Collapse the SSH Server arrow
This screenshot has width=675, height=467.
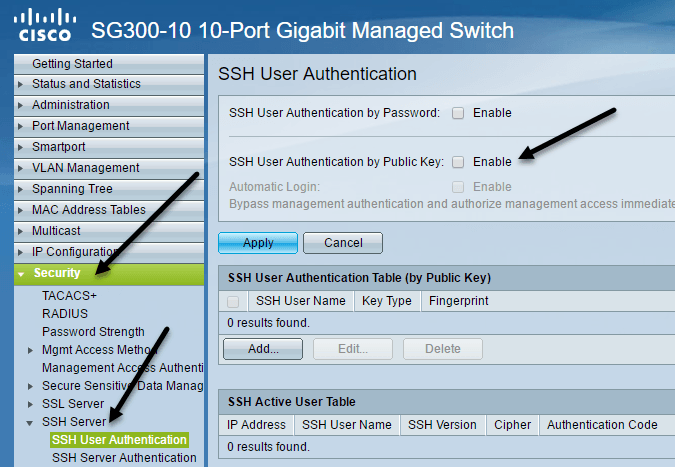tap(30, 423)
